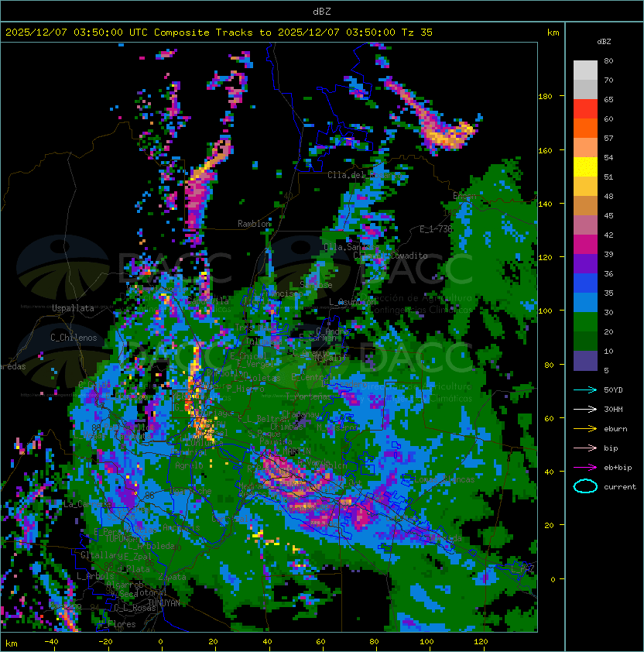Click the cyan 50YD track arrow
Screen dimensions: 644x652
585,389
